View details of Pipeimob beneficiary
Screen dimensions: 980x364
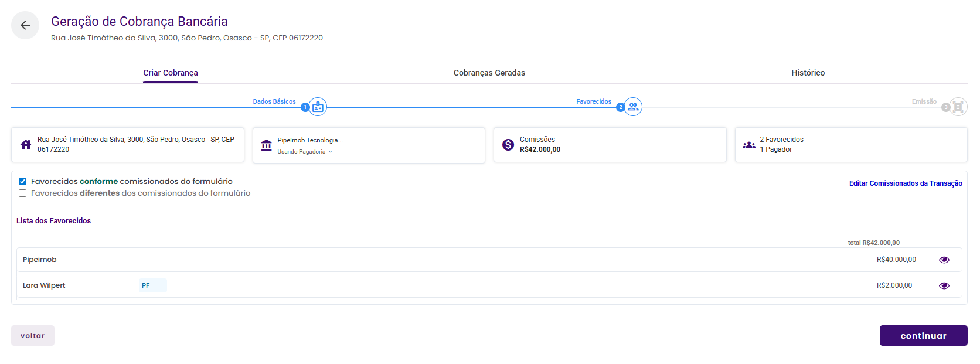click(944, 260)
